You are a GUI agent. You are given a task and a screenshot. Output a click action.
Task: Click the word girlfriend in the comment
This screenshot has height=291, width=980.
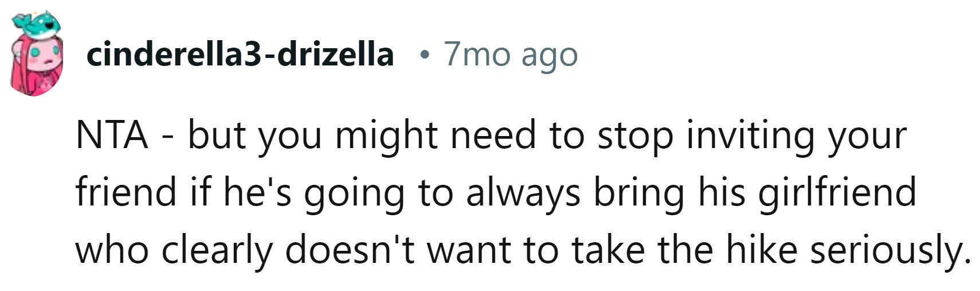[837, 192]
